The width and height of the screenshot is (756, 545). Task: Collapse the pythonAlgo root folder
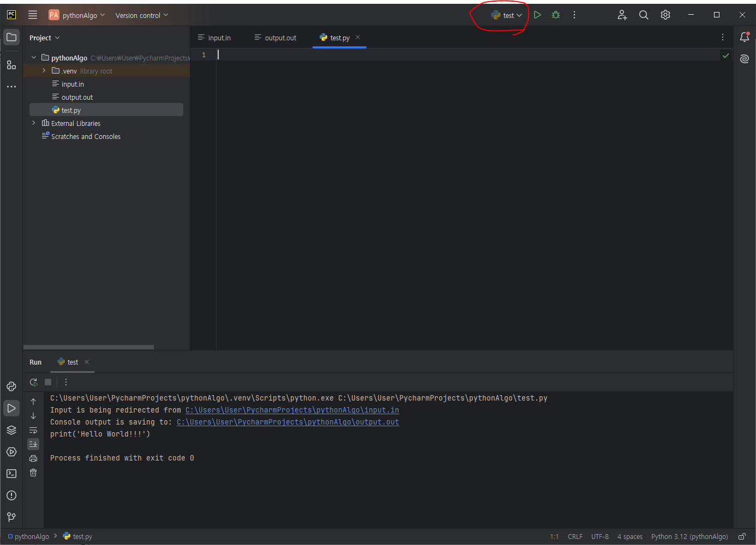[34, 57]
